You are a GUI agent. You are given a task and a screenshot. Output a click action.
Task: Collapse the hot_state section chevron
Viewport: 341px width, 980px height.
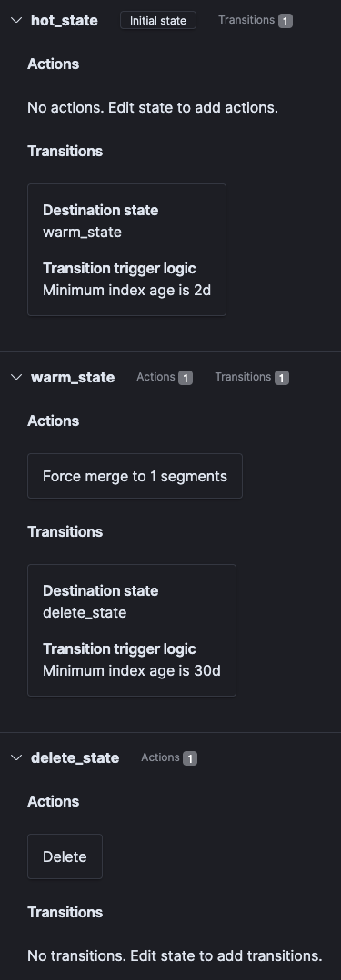(x=16, y=20)
